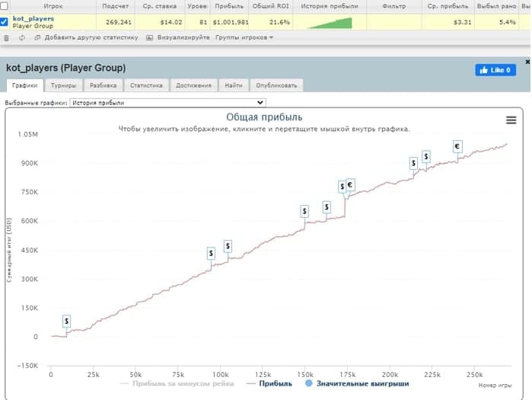Click the thumbs-up icon in Like button
Viewport: 532px width, 400px height.
(x=484, y=70)
